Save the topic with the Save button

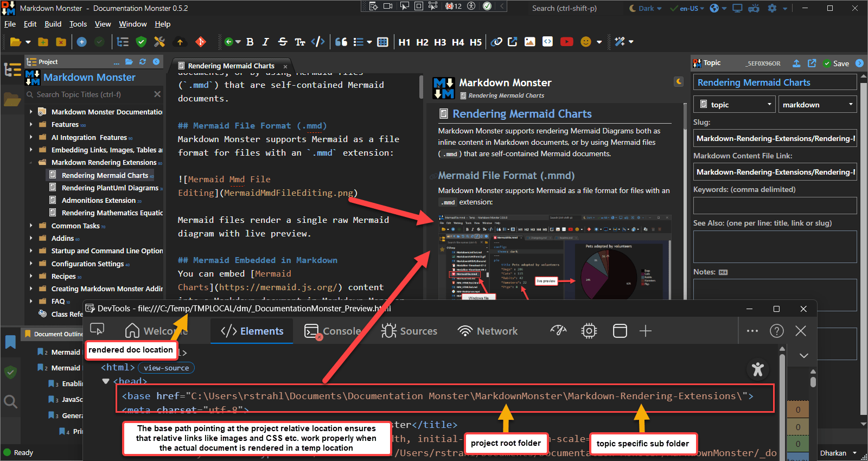[836, 63]
